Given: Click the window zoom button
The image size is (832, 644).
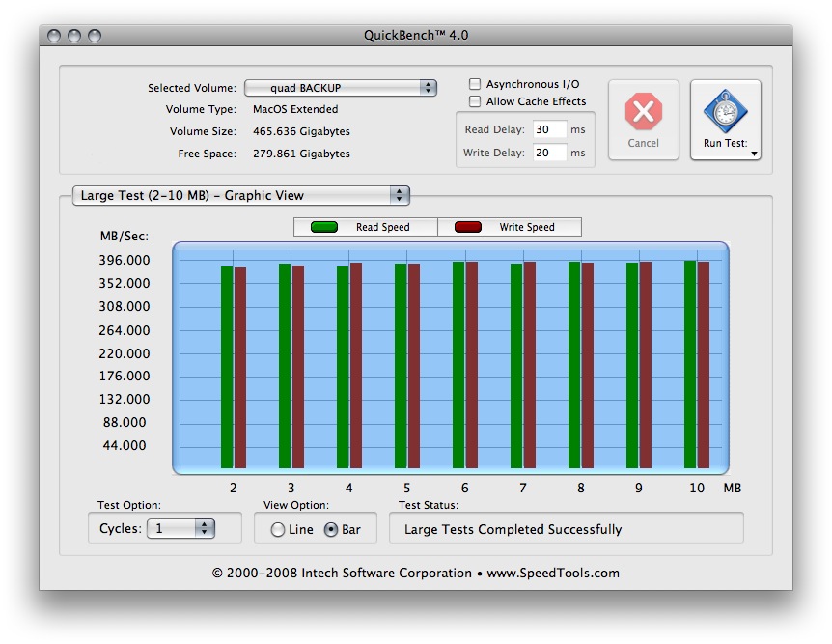Looking at the screenshot, I should click(95, 36).
